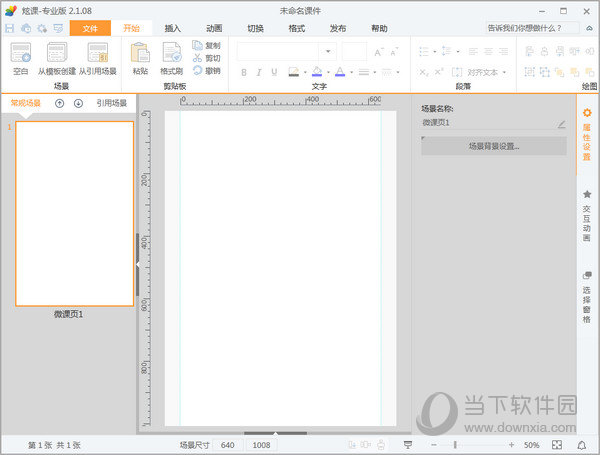Click the search box 告诉我们你想做什么
The width and height of the screenshot is (600, 455).
533,28
